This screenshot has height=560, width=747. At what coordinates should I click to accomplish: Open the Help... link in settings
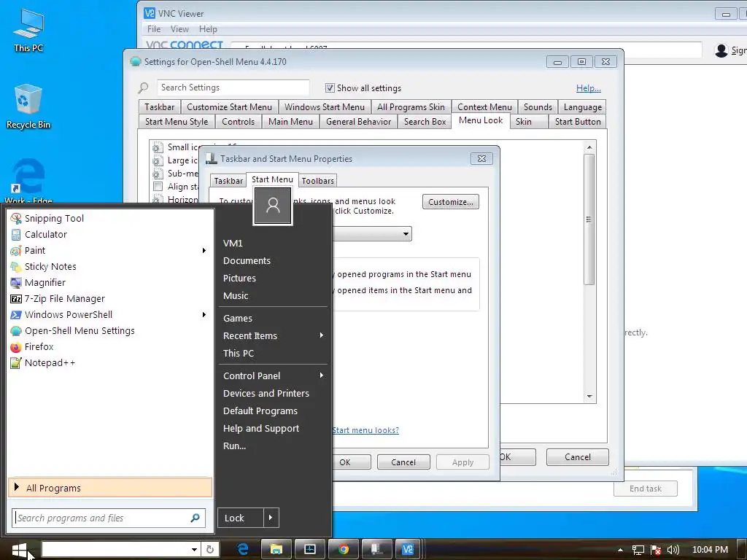pos(589,88)
